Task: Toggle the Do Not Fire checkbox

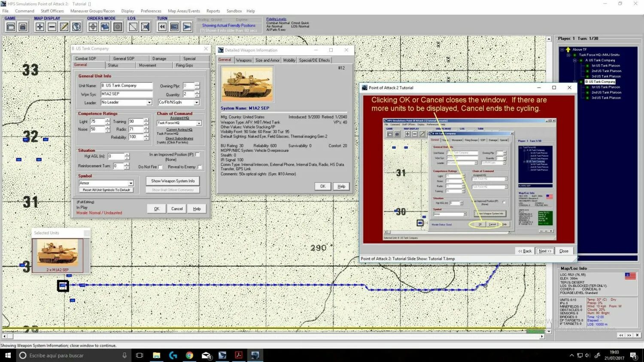Action: tap(161, 167)
